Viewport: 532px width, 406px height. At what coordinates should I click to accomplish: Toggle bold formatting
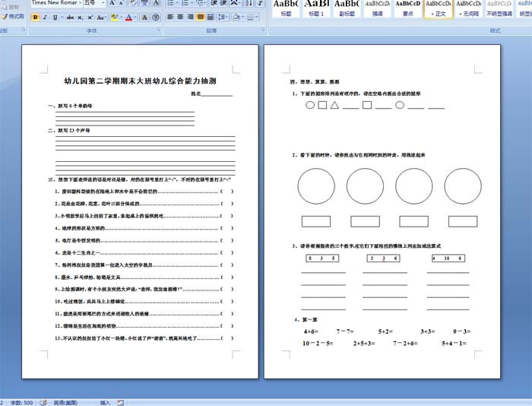[35, 17]
